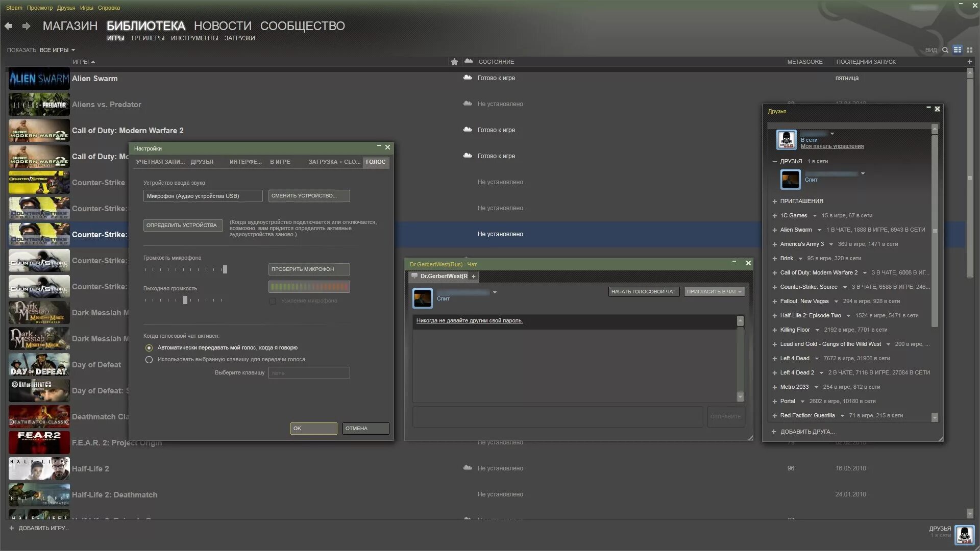Click the own avatar in Friends window
Screen dimensions: 980x551
786,140
